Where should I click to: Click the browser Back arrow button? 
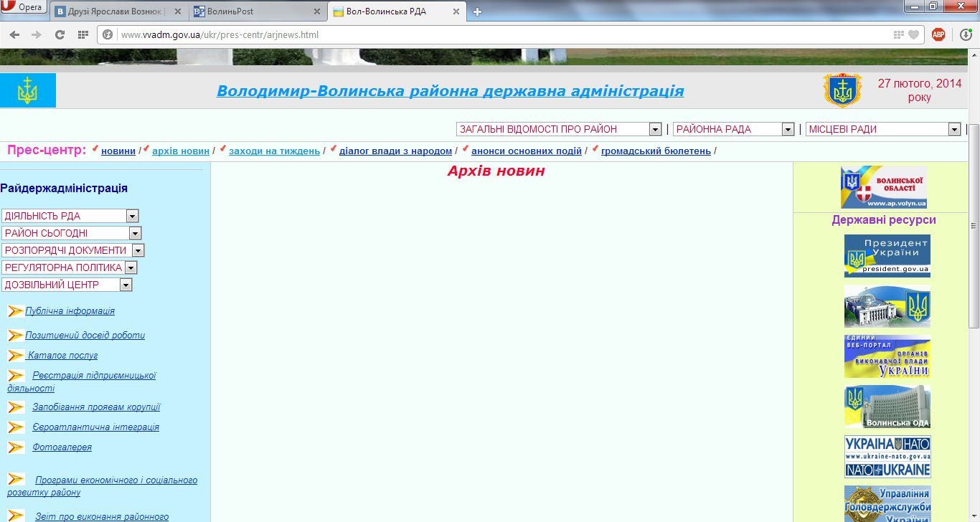click(14, 34)
